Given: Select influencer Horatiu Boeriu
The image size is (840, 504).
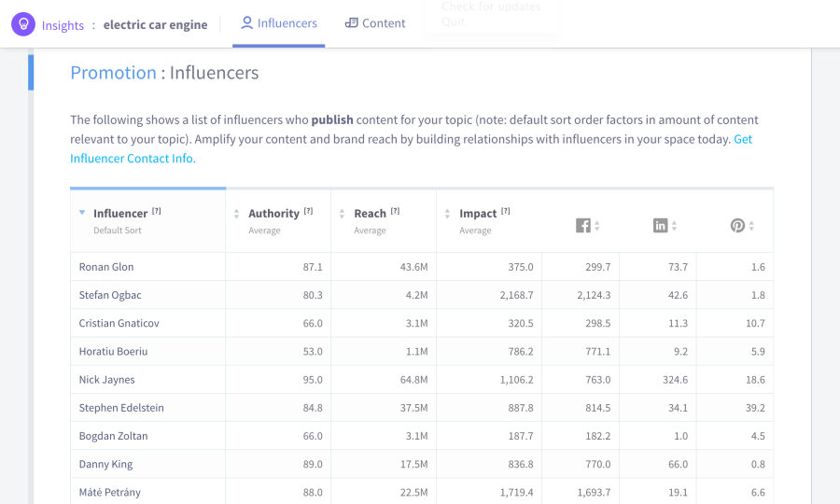Looking at the screenshot, I should pyautogui.click(x=113, y=351).
